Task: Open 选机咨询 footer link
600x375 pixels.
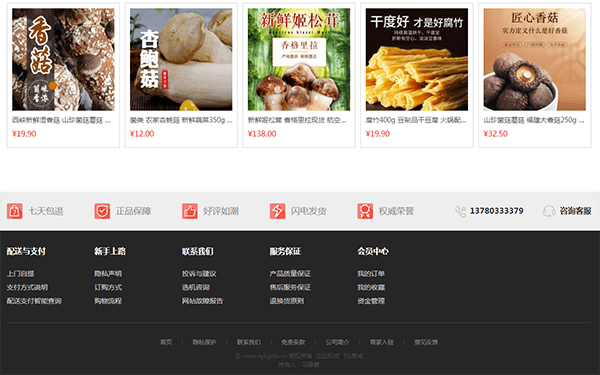Action: pos(196,287)
